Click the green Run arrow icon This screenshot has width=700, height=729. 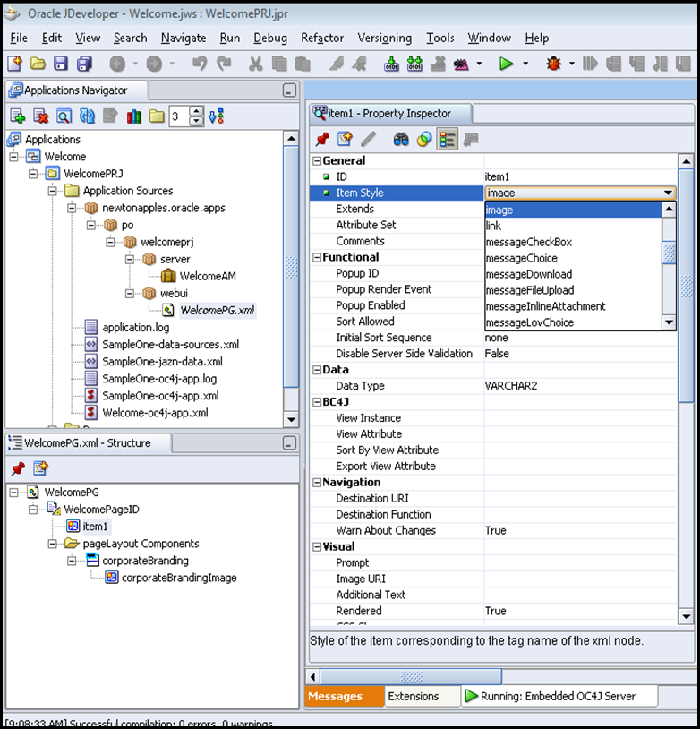506,64
